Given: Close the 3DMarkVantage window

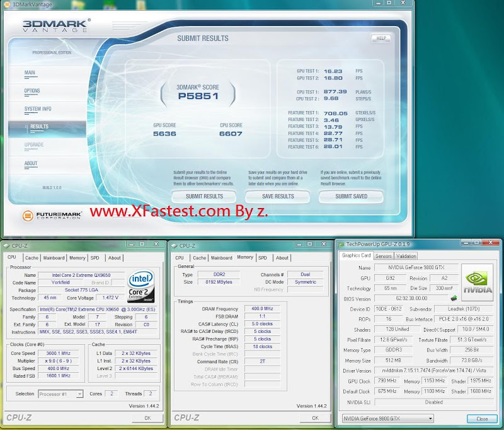Looking at the screenshot, I should coord(403,3).
